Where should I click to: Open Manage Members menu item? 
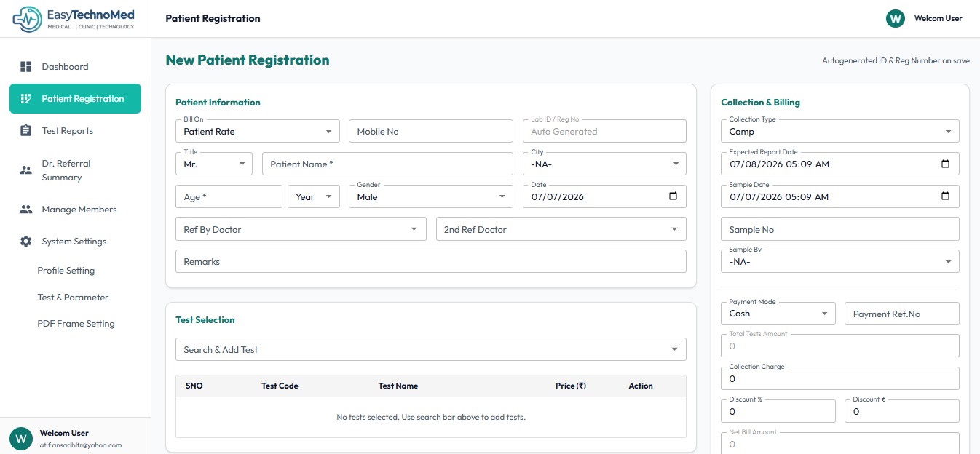75,210
